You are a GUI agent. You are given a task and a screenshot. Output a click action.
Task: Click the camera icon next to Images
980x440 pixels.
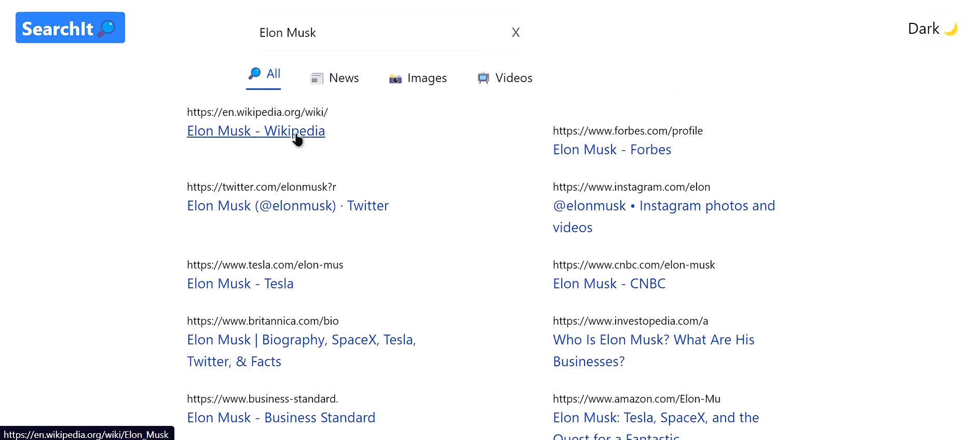pos(396,79)
